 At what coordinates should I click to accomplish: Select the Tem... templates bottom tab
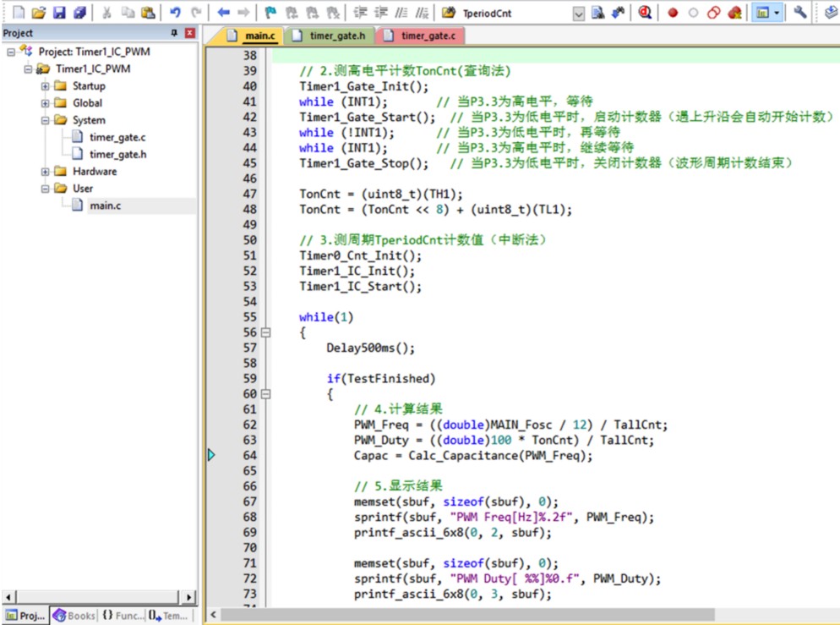tap(169, 616)
